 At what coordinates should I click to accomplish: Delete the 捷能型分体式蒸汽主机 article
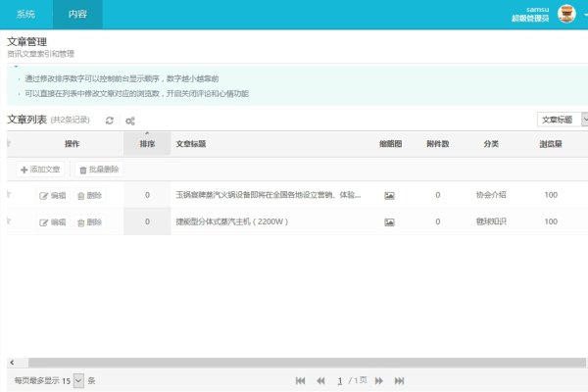tap(89, 222)
